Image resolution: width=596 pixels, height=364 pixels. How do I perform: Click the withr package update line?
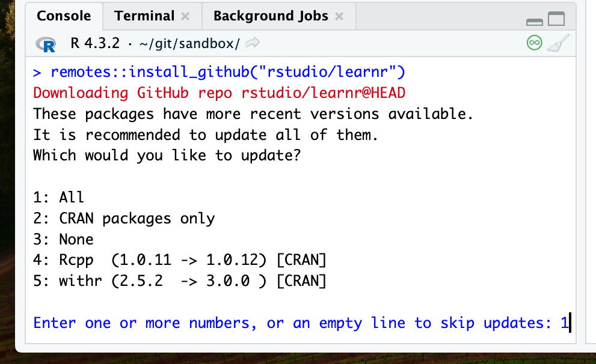(179, 281)
